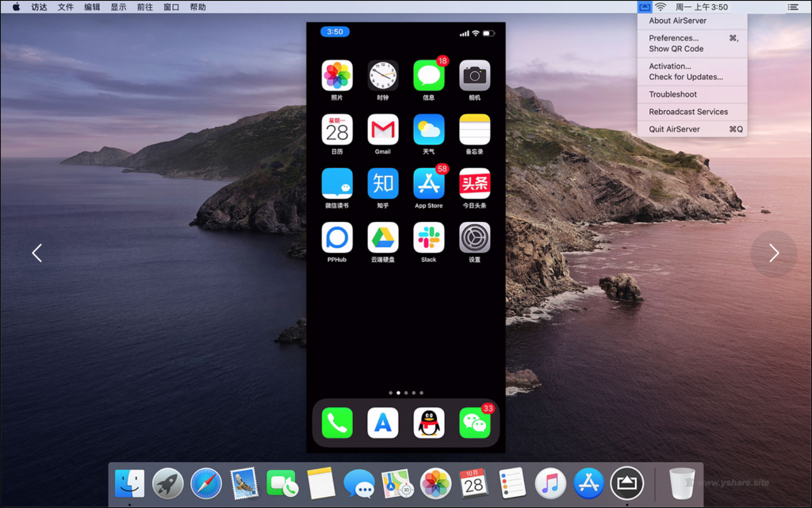This screenshot has width=812, height=508.
Task: Click the AirServer menu bar icon
Action: coord(644,6)
